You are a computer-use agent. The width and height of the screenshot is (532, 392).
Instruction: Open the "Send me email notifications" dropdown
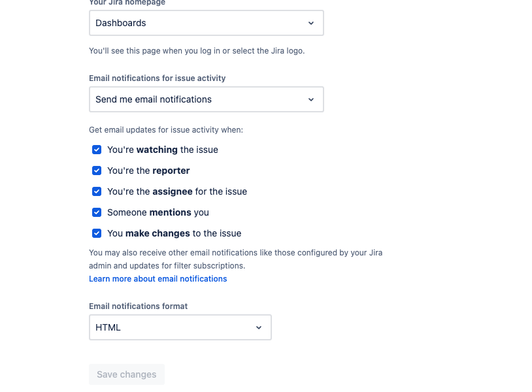(206, 99)
